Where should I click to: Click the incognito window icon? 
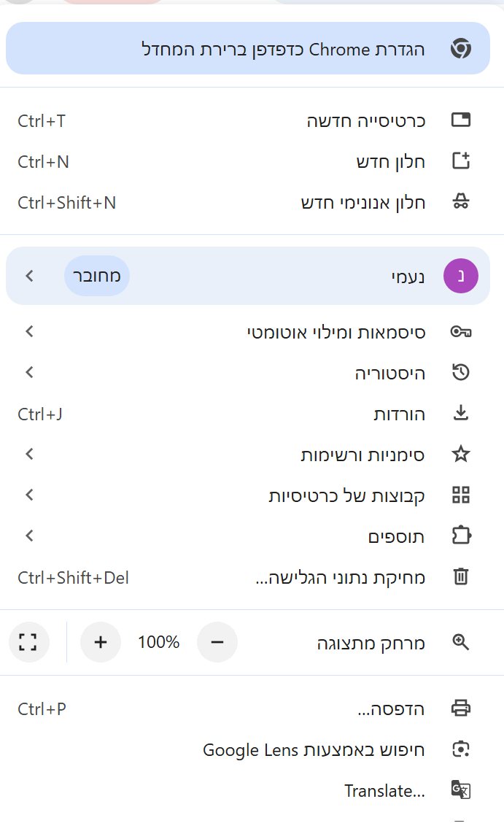click(461, 202)
